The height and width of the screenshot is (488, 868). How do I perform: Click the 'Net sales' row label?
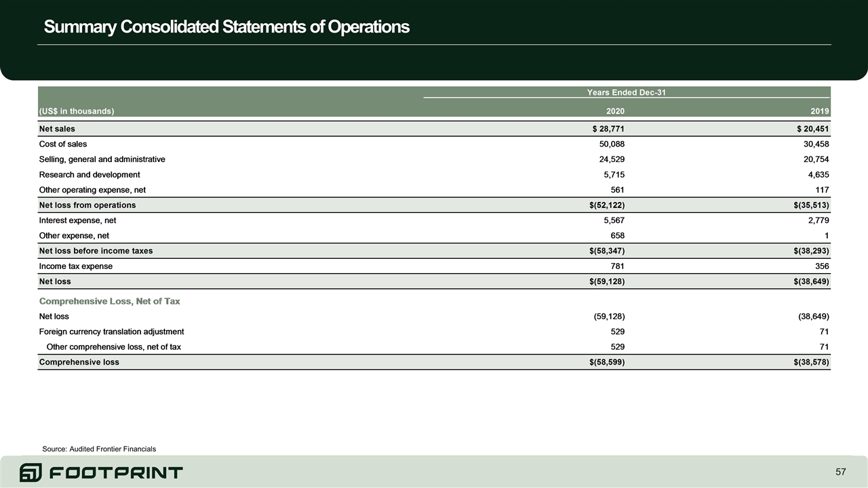[x=57, y=129]
